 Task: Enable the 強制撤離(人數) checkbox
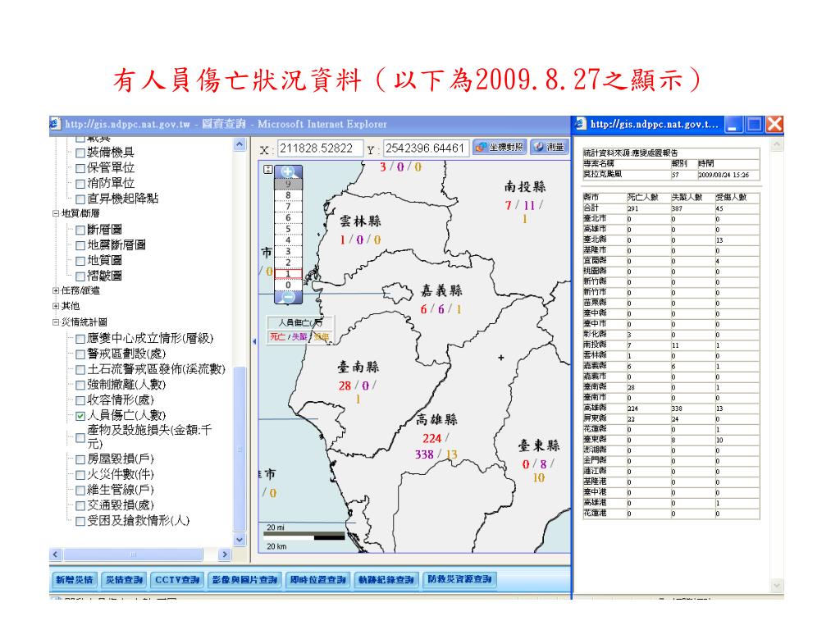80,386
